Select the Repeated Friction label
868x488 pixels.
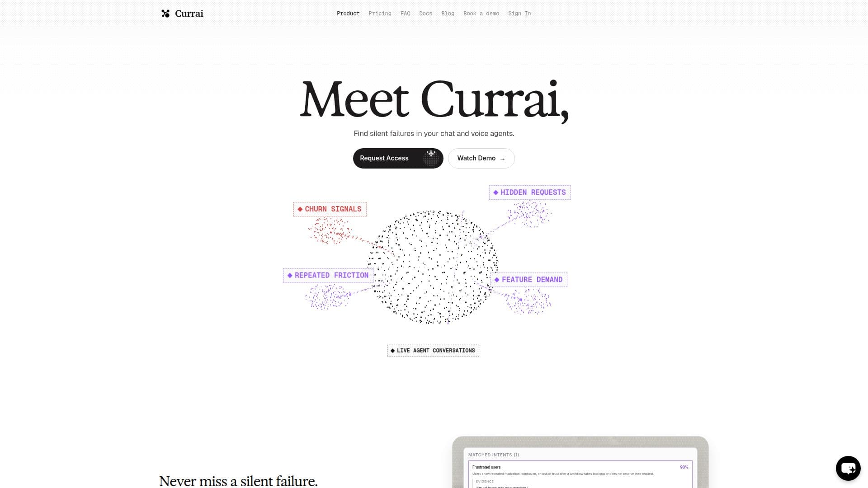tap(328, 275)
